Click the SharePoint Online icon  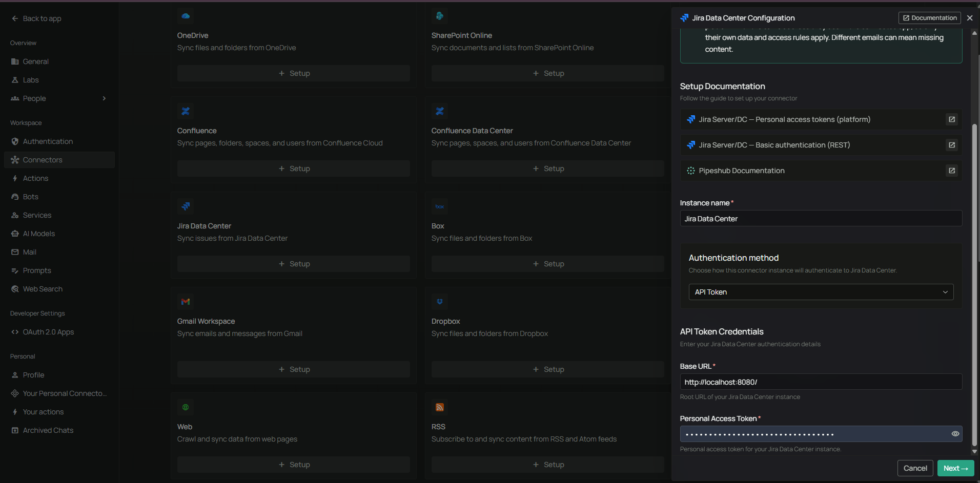click(440, 16)
